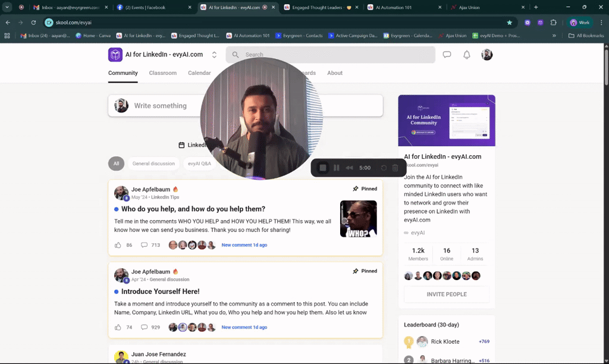This screenshot has width=609, height=364.
Task: Delete the recording with trash icon
Action: click(395, 168)
